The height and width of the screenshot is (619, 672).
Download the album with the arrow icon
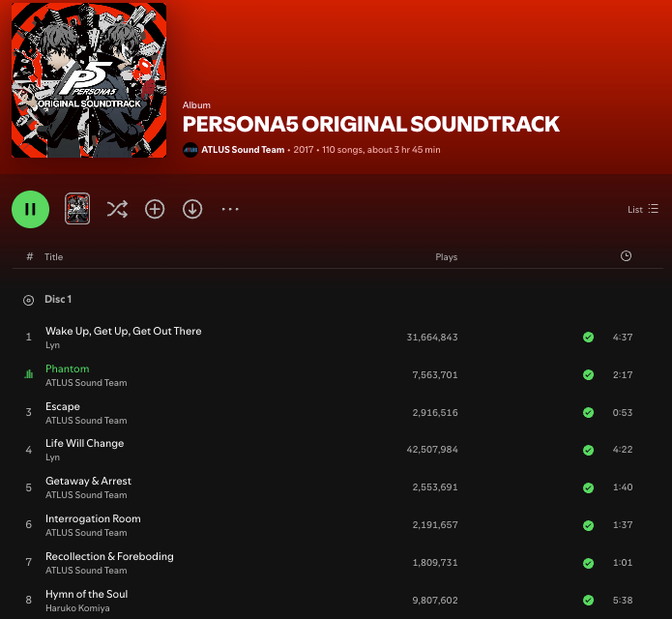tap(192, 209)
